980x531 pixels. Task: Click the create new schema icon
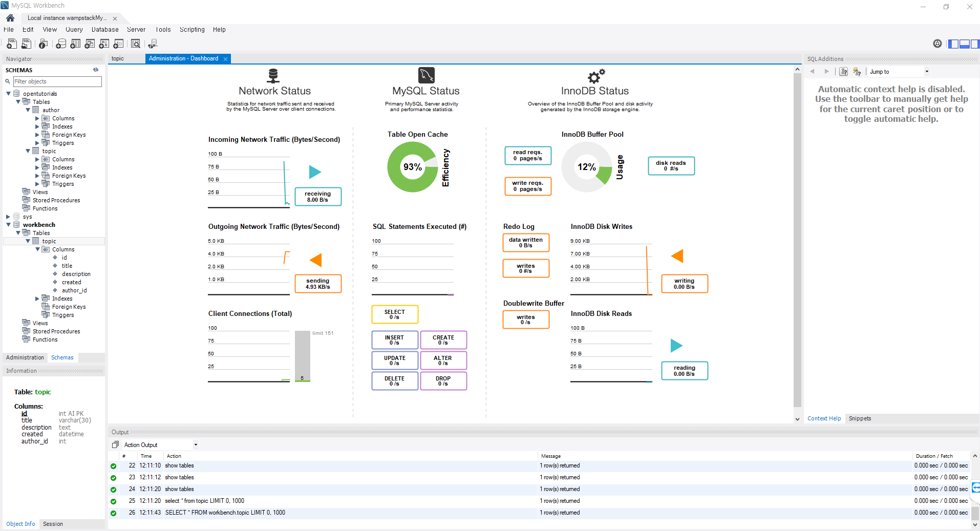click(61, 44)
